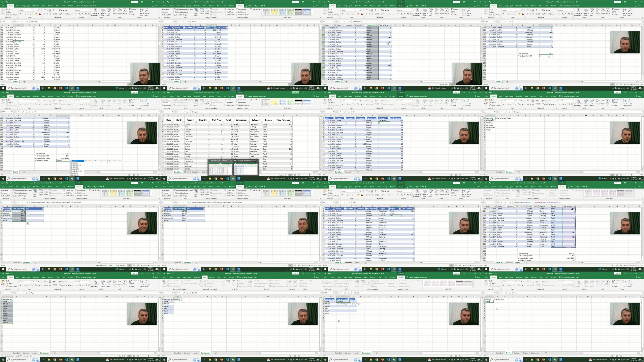Click the Sort A to Z icon
This screenshot has width=644, height=362.
click(x=224, y=282)
